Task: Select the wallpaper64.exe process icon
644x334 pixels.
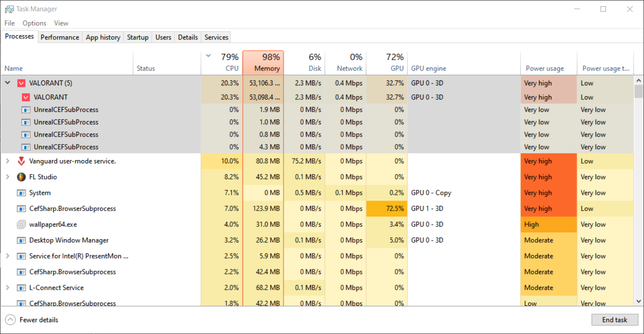Action: pyautogui.click(x=21, y=225)
